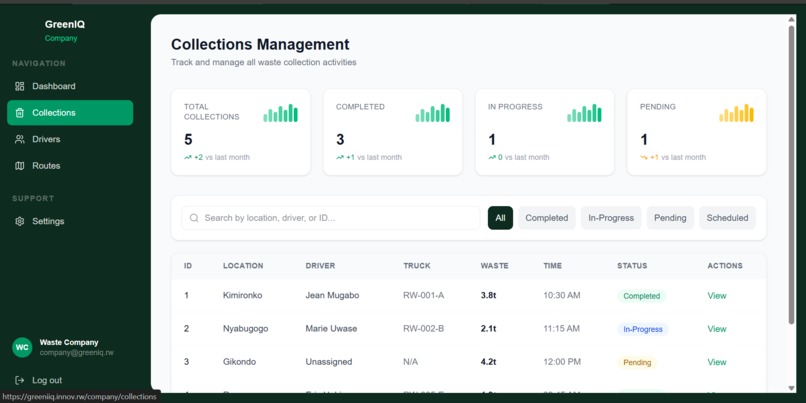
Task: View the Kimironko collection details
Action: point(717,296)
